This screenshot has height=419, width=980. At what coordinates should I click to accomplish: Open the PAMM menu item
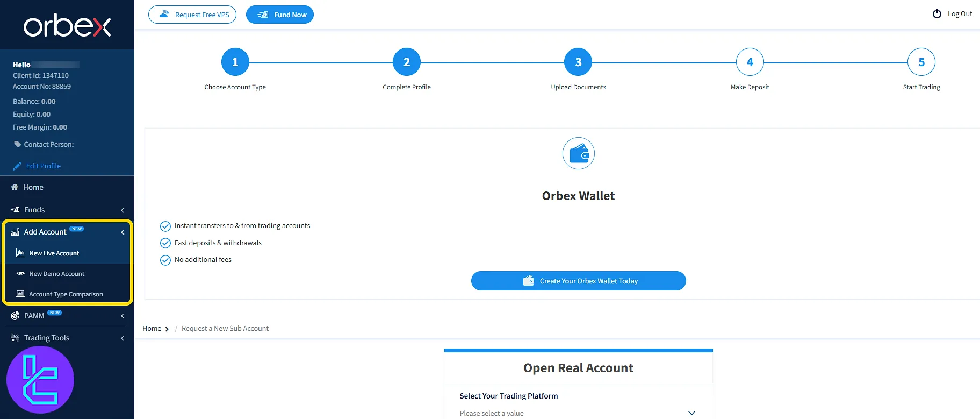67,316
